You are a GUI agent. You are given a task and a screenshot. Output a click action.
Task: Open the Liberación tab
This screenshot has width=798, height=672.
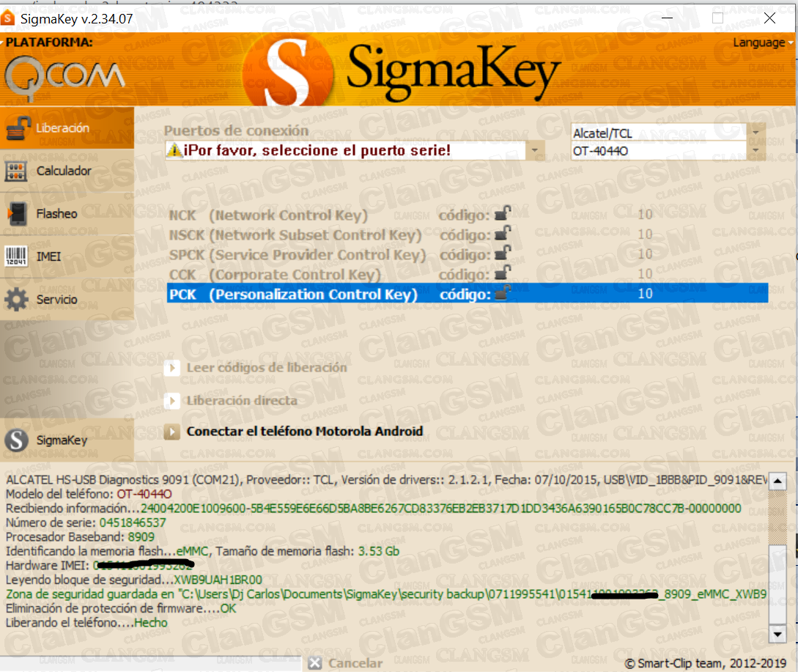pos(67,128)
